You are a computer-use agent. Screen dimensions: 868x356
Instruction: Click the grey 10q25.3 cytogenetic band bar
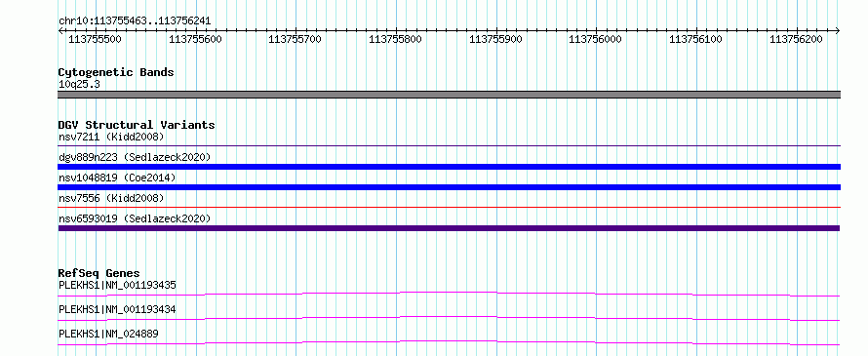coord(449,95)
